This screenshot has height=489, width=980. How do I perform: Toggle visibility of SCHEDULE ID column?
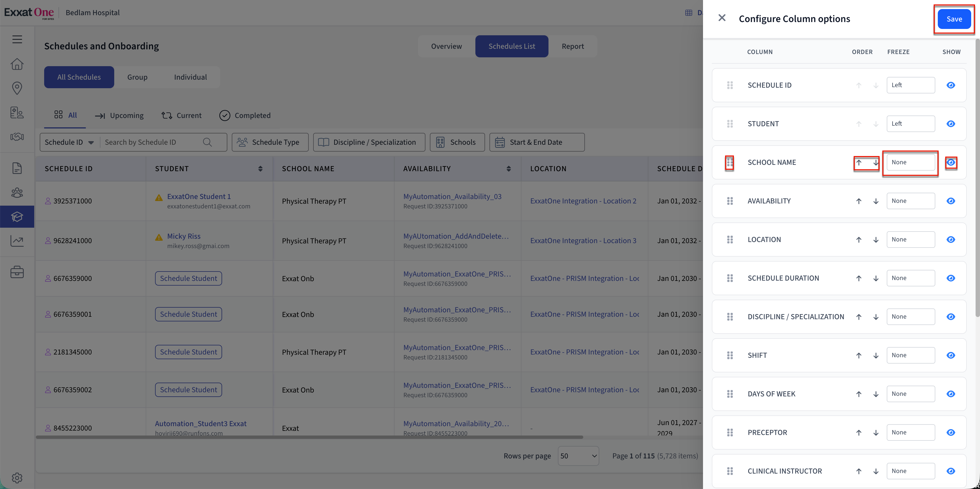(x=950, y=85)
